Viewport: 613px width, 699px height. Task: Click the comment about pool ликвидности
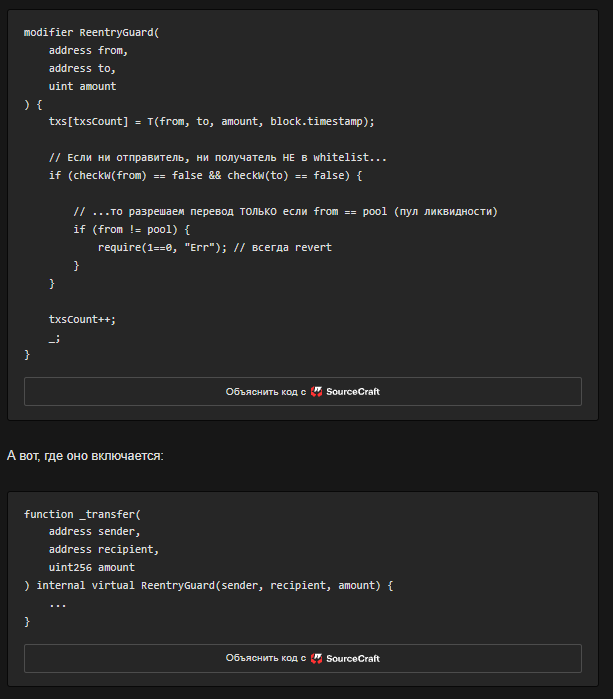285,212
